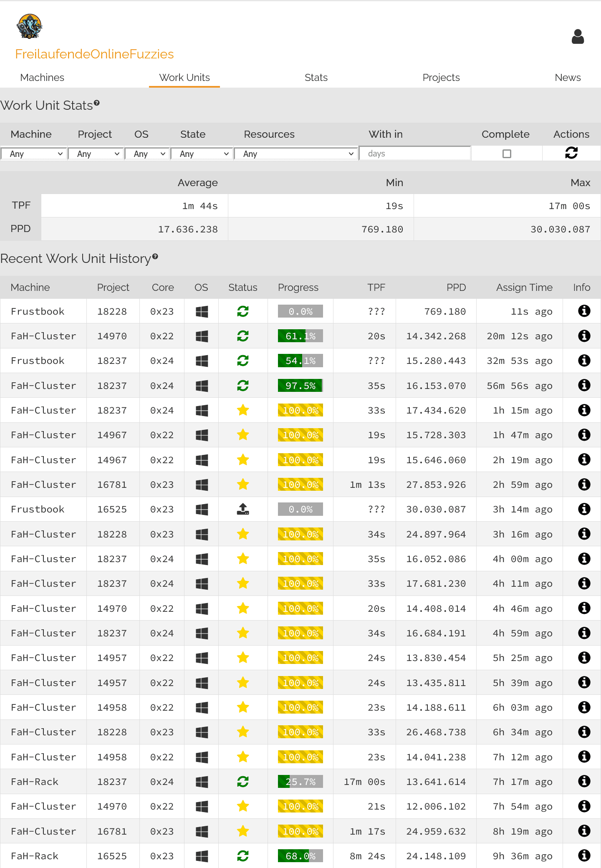Viewport: 601px width, 868px height.
Task: Open info icon for row assigned 7h 17m ago
Action: pos(584,781)
